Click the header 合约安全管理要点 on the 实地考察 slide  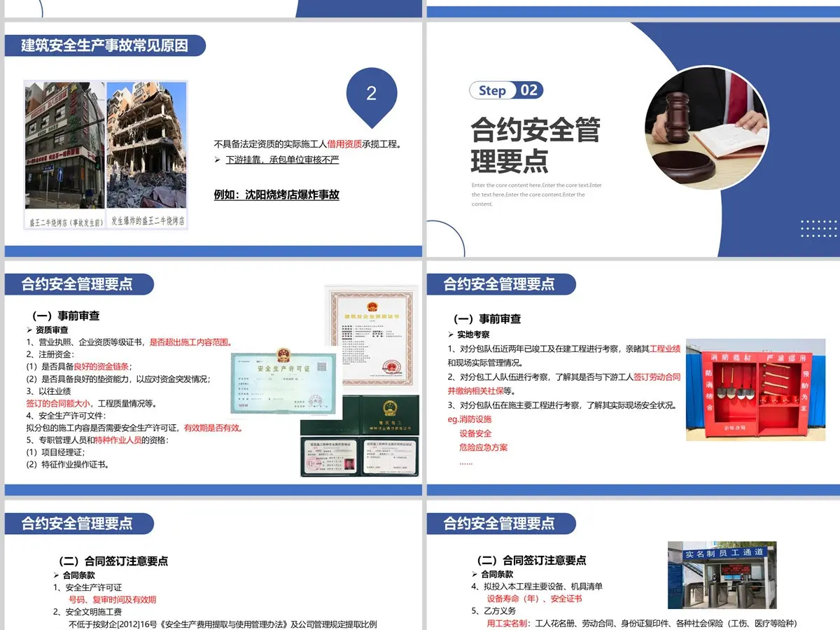[499, 284]
